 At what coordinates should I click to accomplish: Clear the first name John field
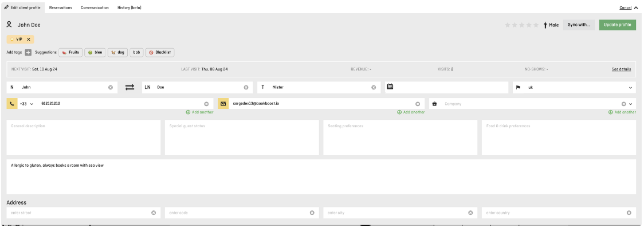pos(111,87)
